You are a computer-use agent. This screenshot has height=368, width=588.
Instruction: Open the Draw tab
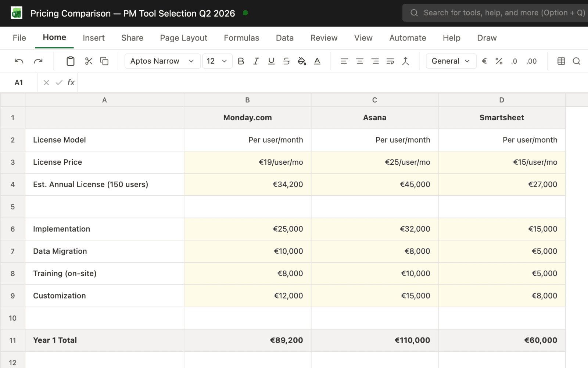click(x=487, y=38)
